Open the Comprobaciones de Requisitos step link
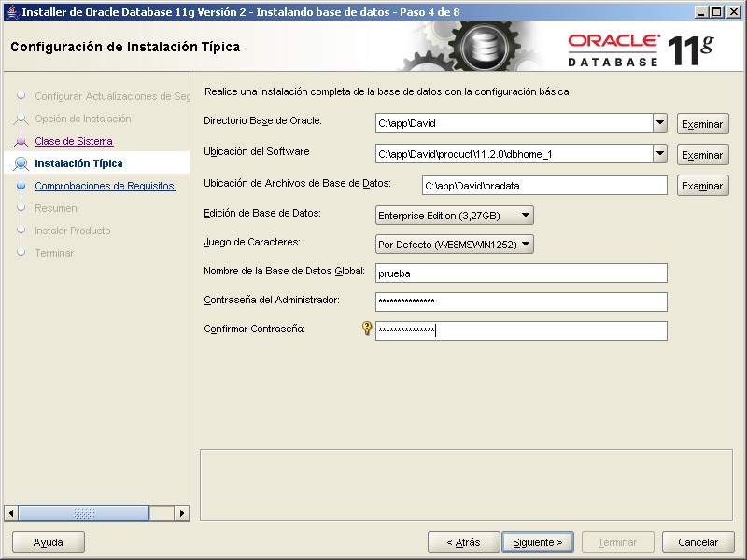747x560 pixels. point(105,186)
